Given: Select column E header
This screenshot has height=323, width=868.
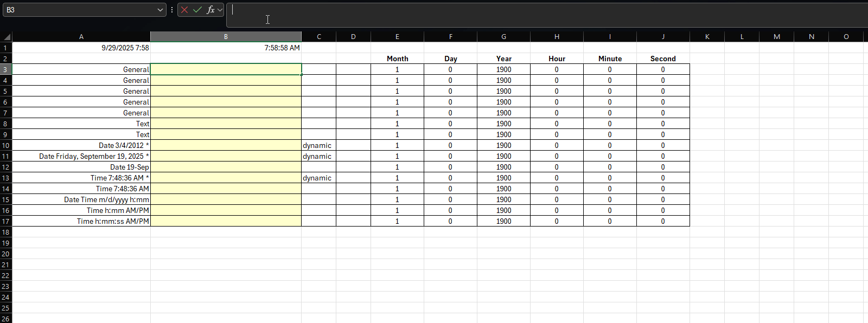Looking at the screenshot, I should (397, 37).
